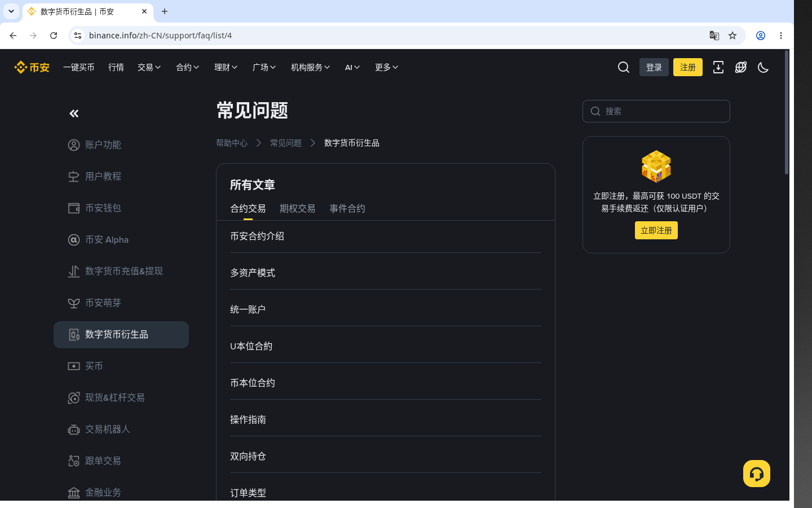Viewport: 812px width, 508px height.
Task: Click the 数字货币充值&提现 icon
Action: point(74,271)
